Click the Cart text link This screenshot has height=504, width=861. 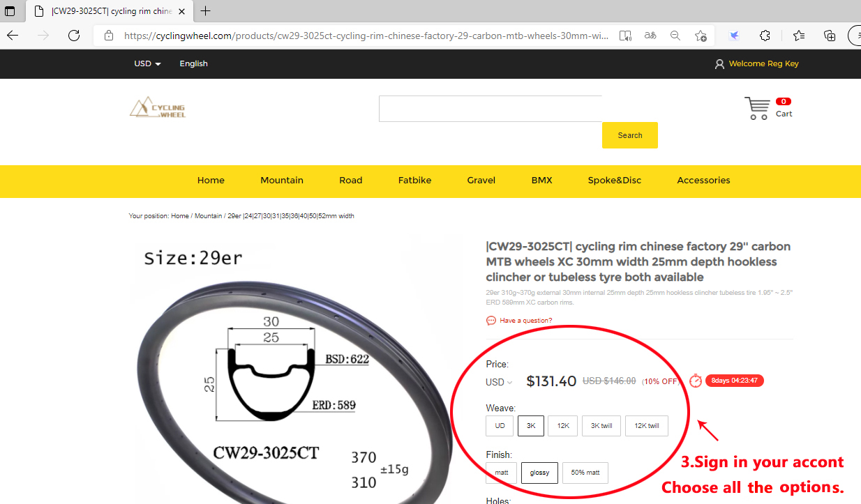tap(784, 114)
